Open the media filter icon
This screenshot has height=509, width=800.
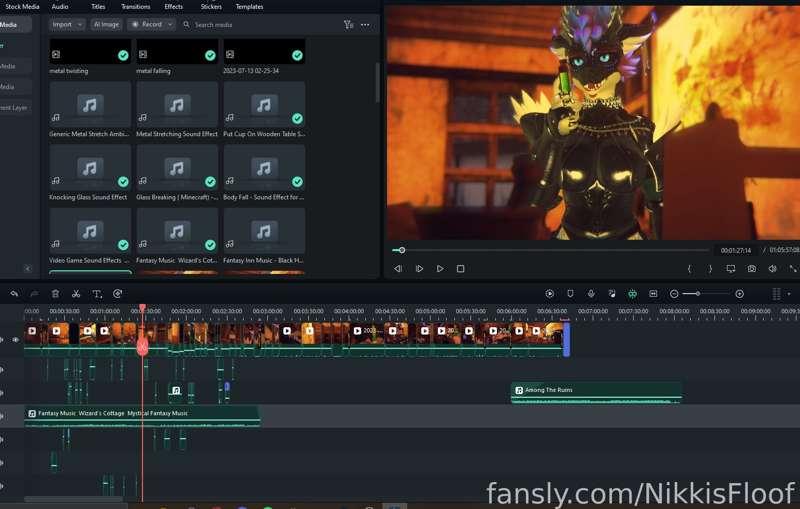pyautogui.click(x=348, y=24)
